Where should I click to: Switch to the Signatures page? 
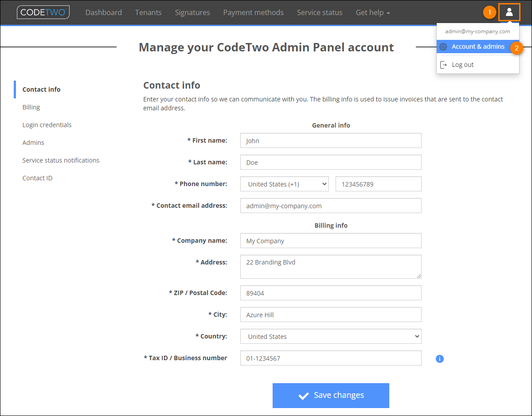(x=192, y=12)
